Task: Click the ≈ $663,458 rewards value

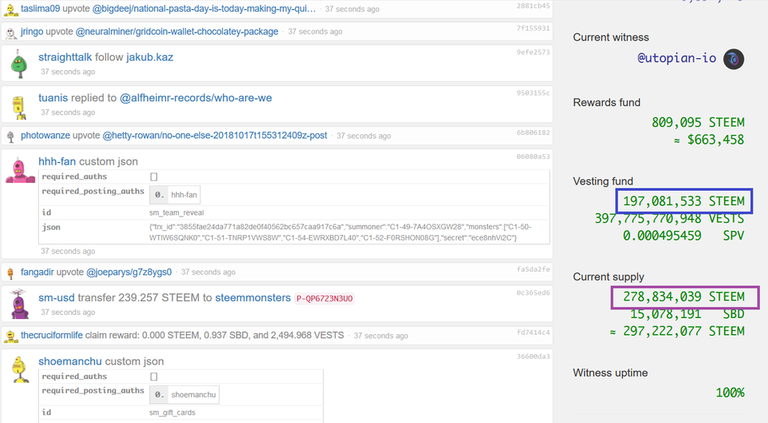Action: [x=709, y=140]
